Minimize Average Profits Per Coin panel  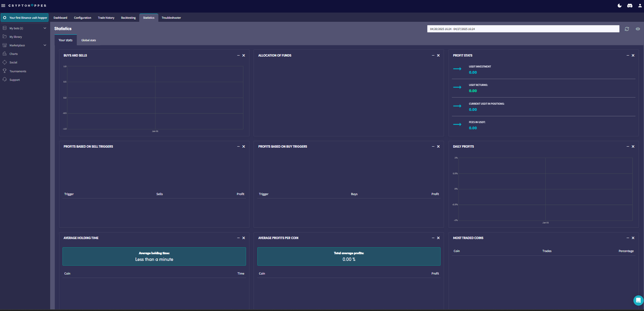tap(433, 238)
